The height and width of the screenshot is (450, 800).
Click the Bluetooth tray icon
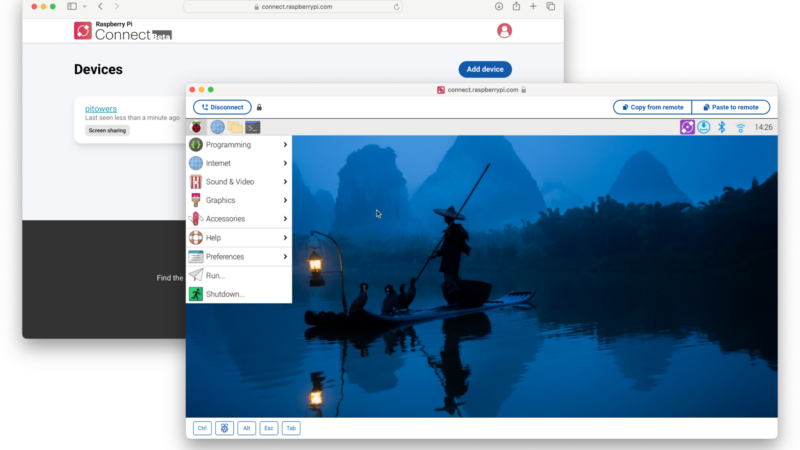coord(722,127)
